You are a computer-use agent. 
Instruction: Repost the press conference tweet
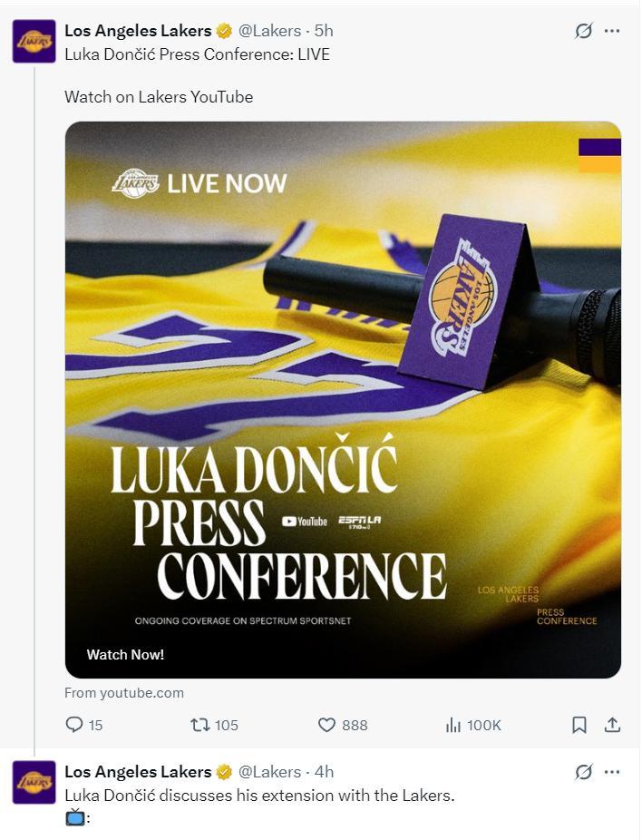point(200,725)
